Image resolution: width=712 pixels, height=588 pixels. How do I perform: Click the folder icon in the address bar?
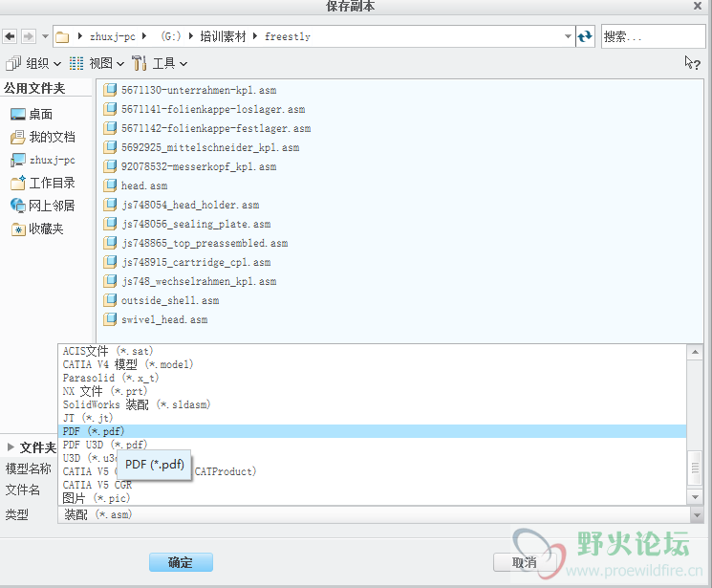(63, 36)
